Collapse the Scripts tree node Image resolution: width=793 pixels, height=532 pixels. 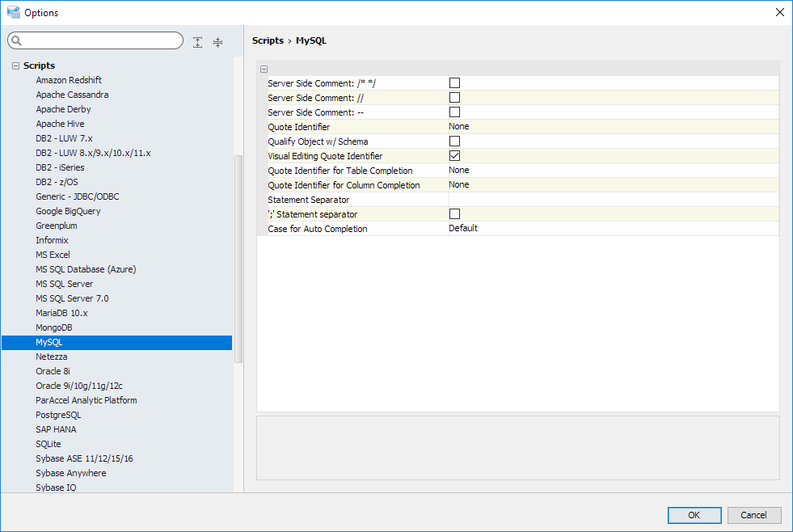[x=15, y=65]
